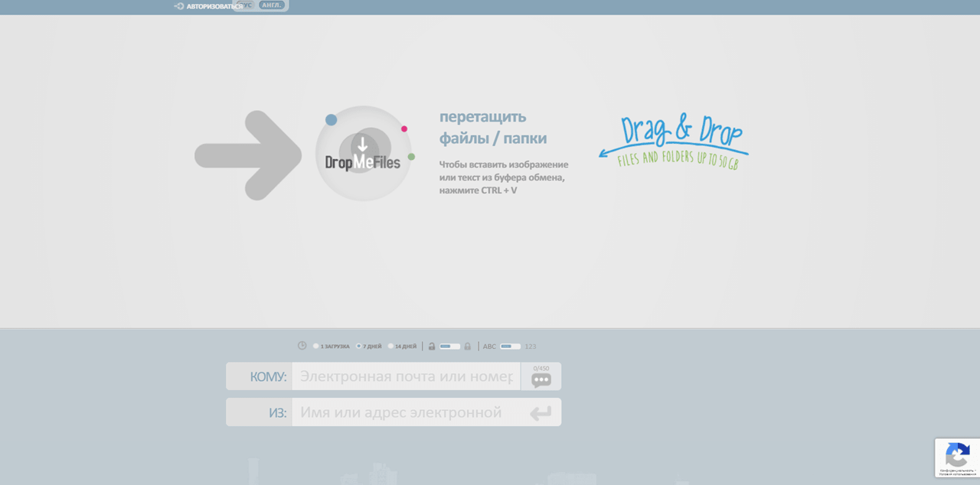This screenshot has height=485, width=980.
Task: Switch language to АНГЛ.
Action: coord(272,5)
